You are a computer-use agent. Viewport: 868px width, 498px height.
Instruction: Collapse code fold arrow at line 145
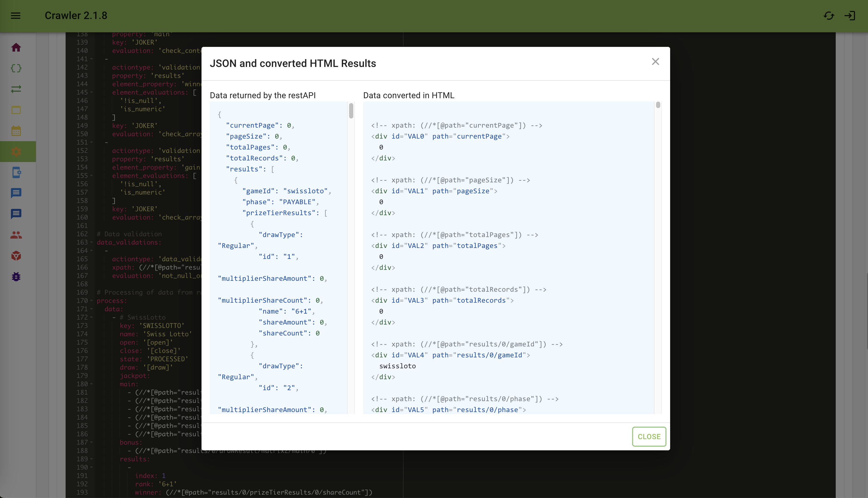point(92,93)
